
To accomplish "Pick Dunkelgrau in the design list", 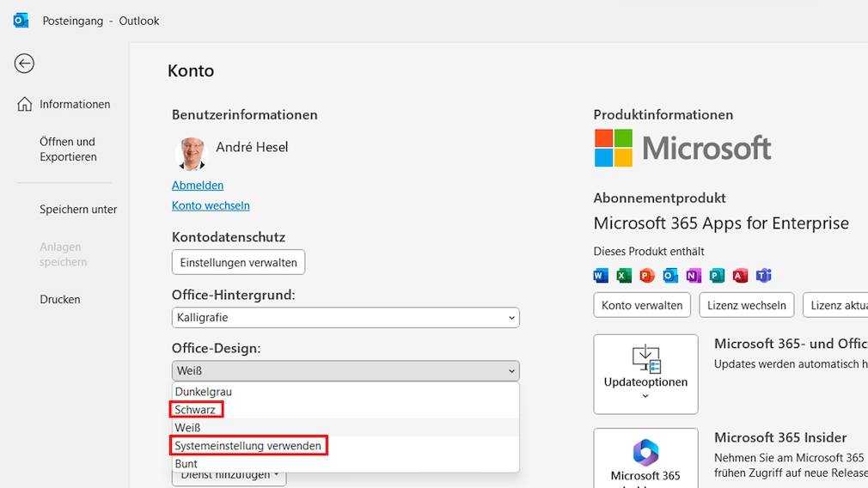I will click(x=204, y=392).
